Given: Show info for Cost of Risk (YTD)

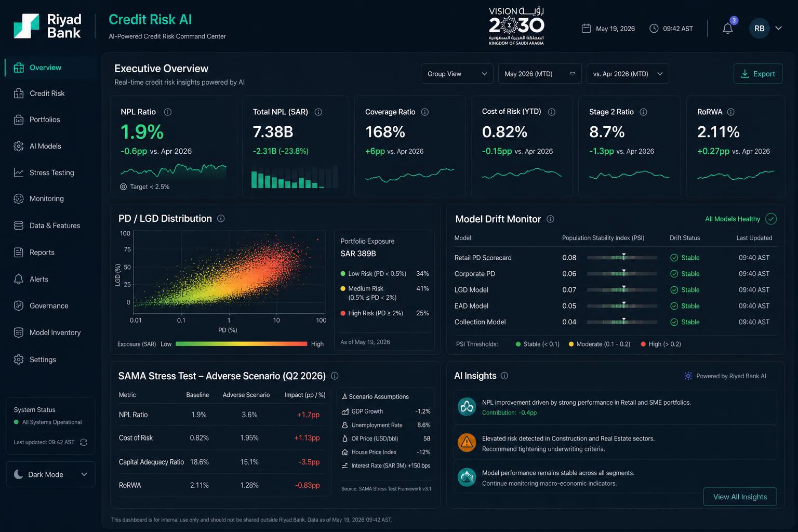Looking at the screenshot, I should click(x=552, y=112).
